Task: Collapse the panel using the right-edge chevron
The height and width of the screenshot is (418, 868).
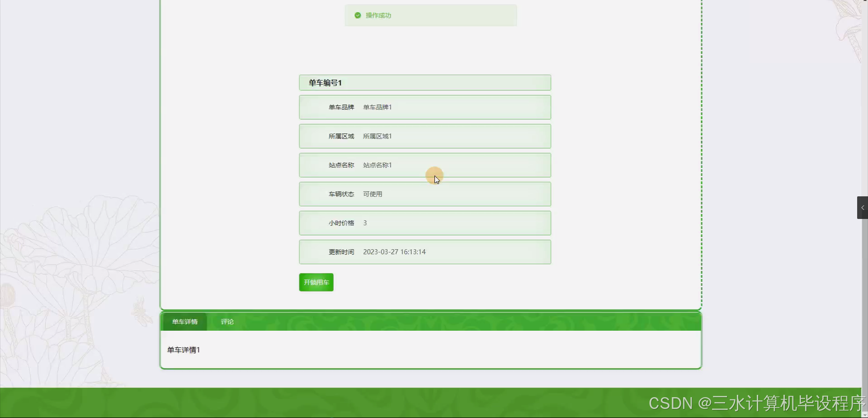Action: coord(862,207)
